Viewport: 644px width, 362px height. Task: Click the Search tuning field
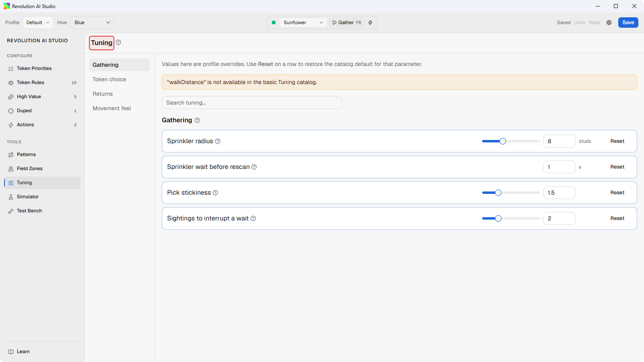click(x=252, y=103)
